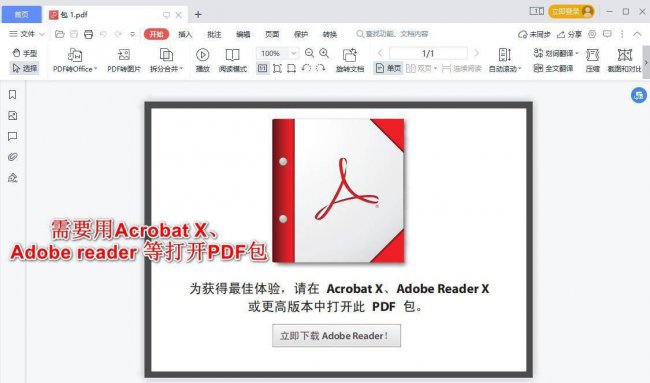The width and height of the screenshot is (650, 383).
Task: Click the 截图和对比 tool
Action: click(x=624, y=61)
